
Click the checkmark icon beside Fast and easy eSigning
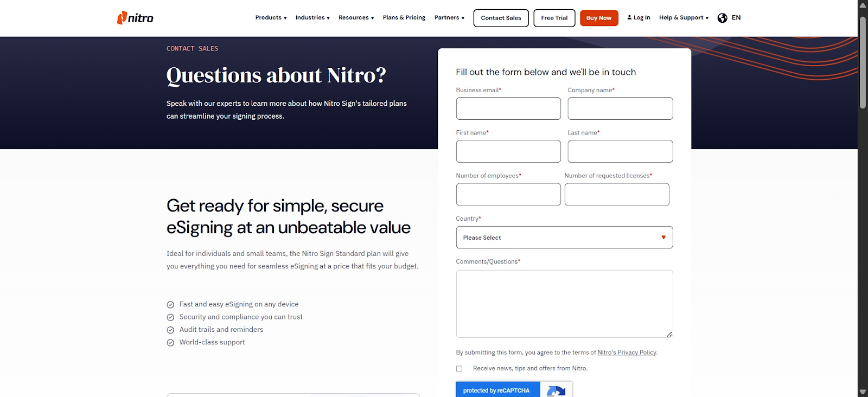170,305
